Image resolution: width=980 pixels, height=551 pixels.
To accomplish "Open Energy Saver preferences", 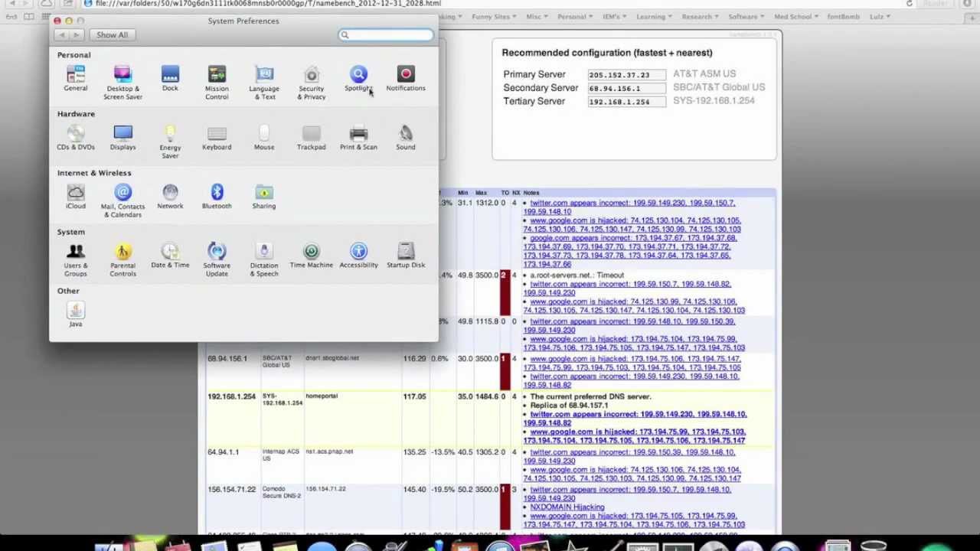I will pyautogui.click(x=170, y=142).
